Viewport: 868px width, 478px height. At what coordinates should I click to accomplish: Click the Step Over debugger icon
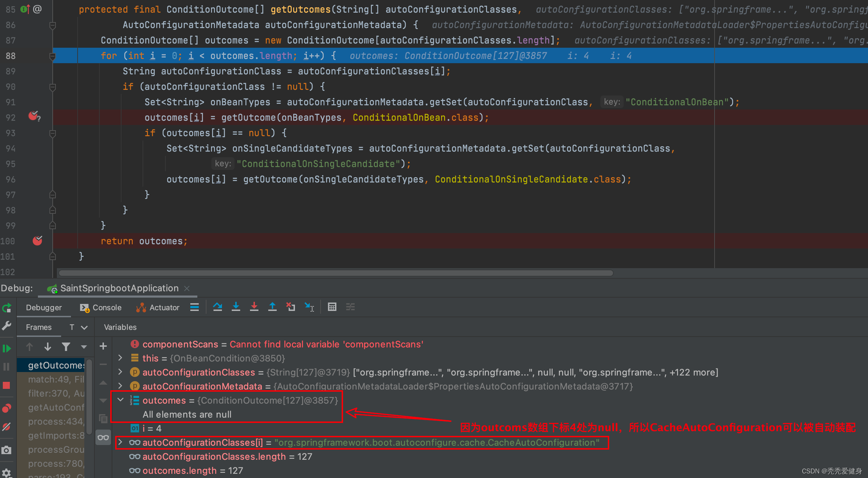(x=217, y=307)
